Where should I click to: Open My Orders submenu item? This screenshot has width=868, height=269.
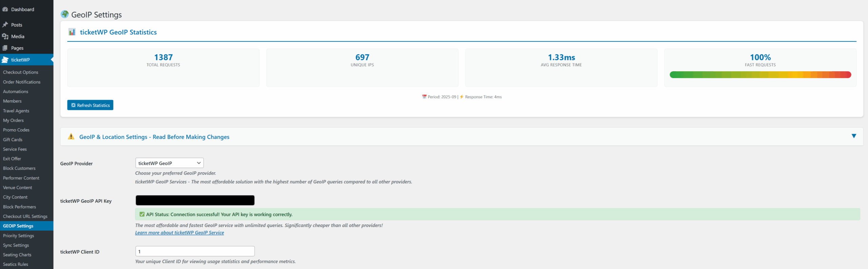[x=14, y=120]
